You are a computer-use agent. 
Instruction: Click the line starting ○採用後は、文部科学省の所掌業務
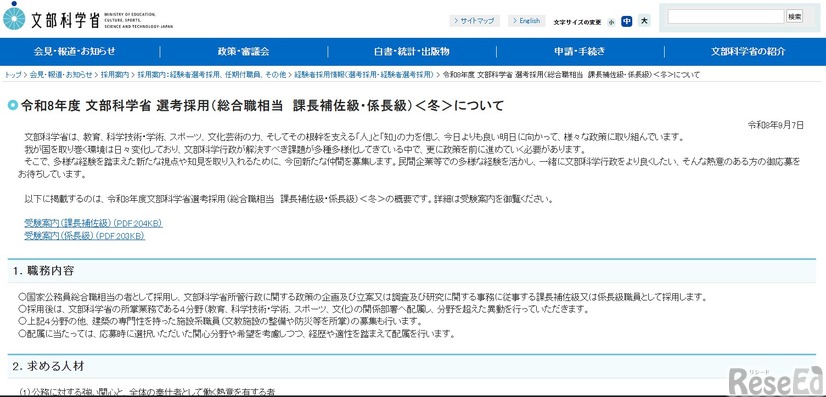[x=303, y=309]
